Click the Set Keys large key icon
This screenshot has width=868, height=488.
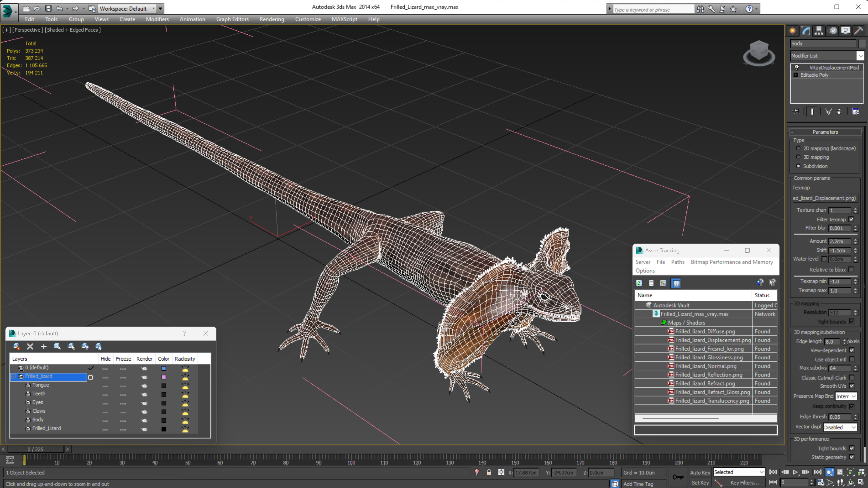[678, 477]
